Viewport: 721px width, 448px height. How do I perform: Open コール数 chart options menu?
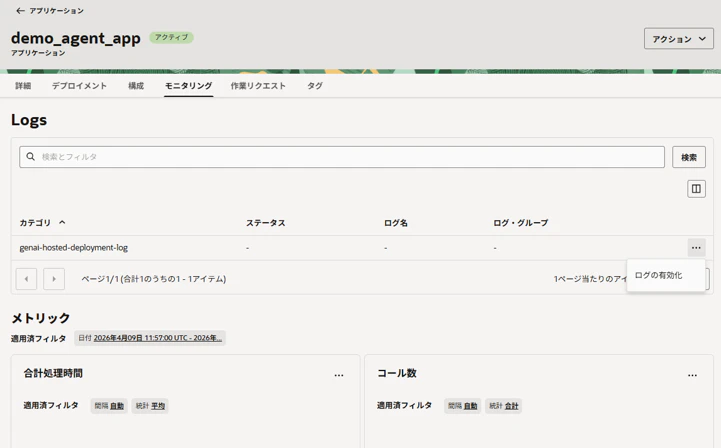click(692, 375)
